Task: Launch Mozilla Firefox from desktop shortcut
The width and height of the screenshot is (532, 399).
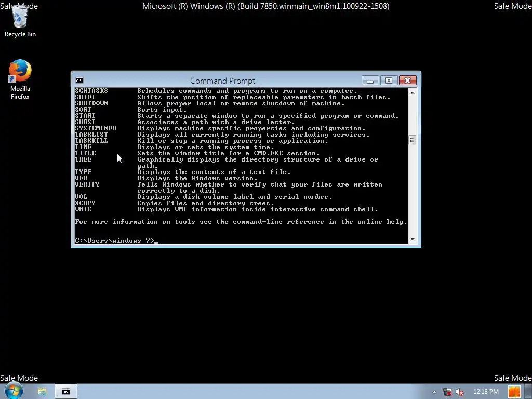Action: click(20, 79)
